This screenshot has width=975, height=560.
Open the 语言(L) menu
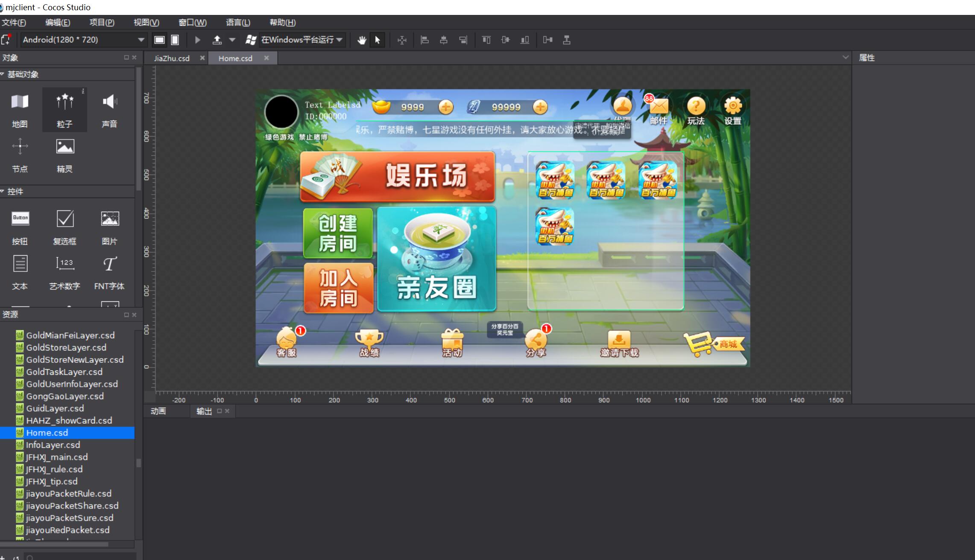(238, 22)
